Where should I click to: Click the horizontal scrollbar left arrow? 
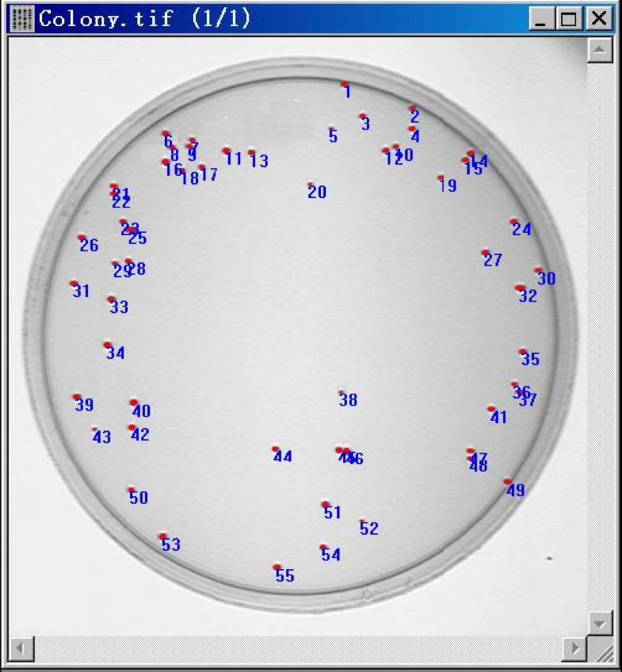(21, 648)
